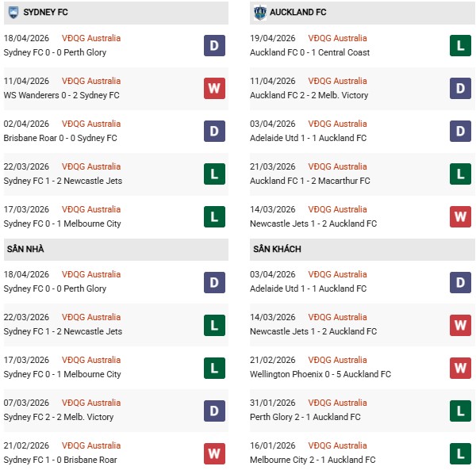Select the SÂN KHÁCH section header
Viewport: 476px width, 470px height.
pyautogui.click(x=277, y=249)
